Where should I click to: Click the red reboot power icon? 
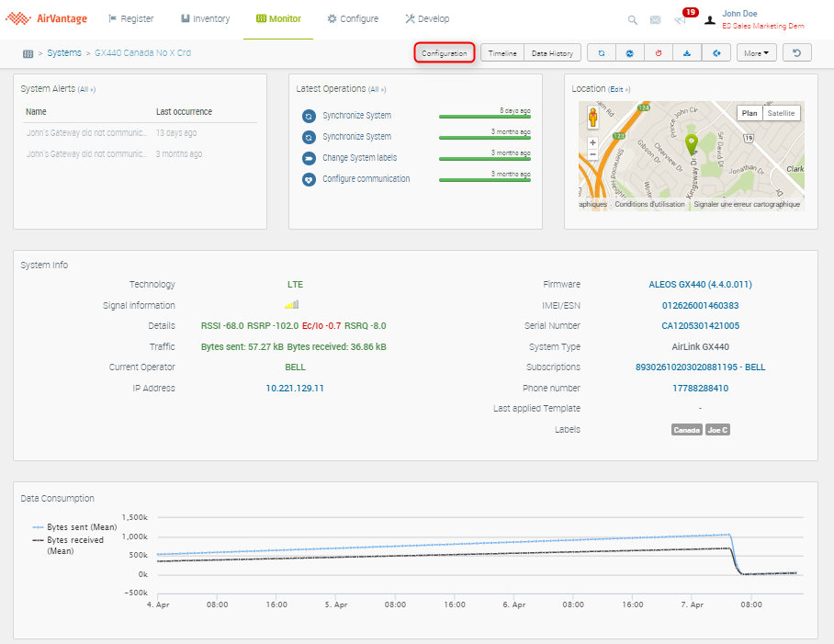(659, 53)
